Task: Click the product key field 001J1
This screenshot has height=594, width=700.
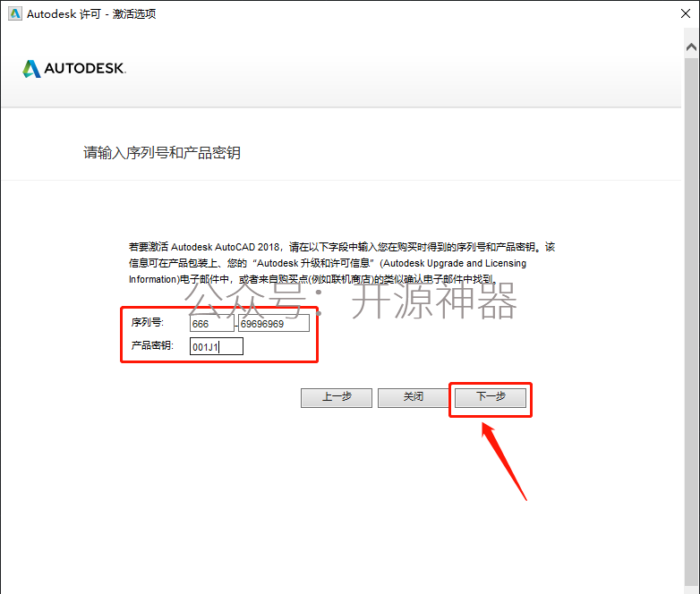Action: 217,346
